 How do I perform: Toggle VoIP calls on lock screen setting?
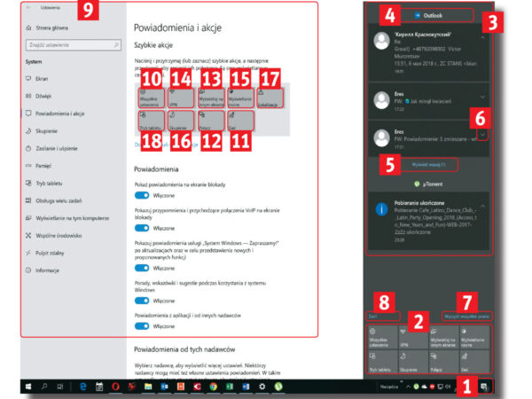tap(140, 228)
